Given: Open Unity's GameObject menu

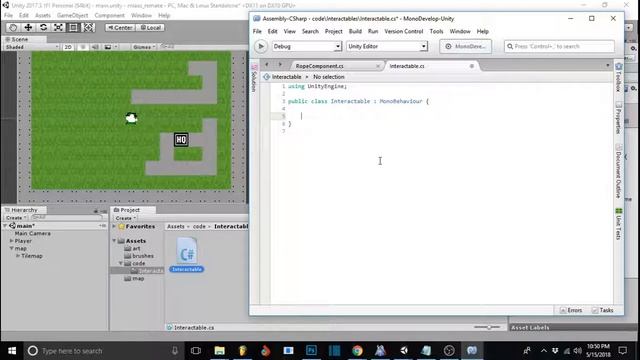Looking at the screenshot, I should click(72, 16).
